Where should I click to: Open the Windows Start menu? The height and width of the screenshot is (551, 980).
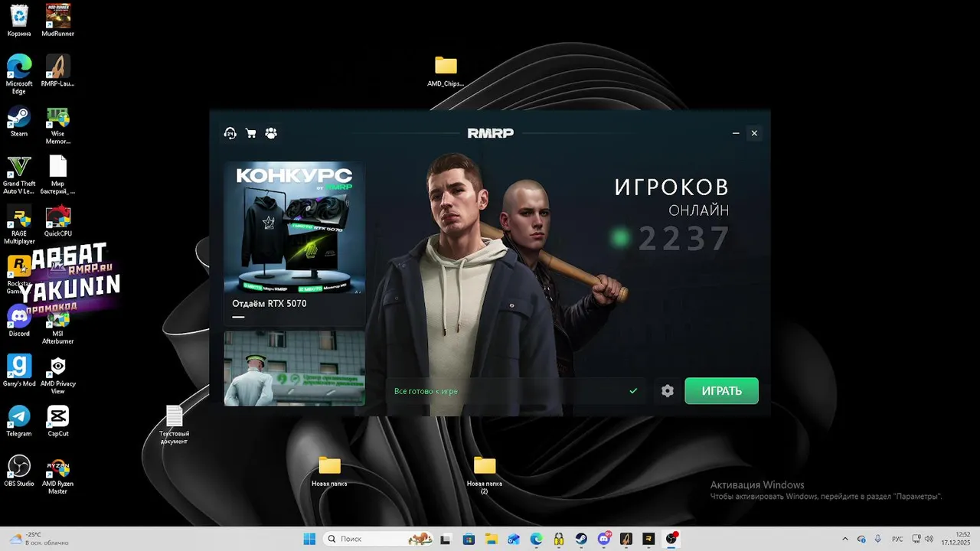309,539
